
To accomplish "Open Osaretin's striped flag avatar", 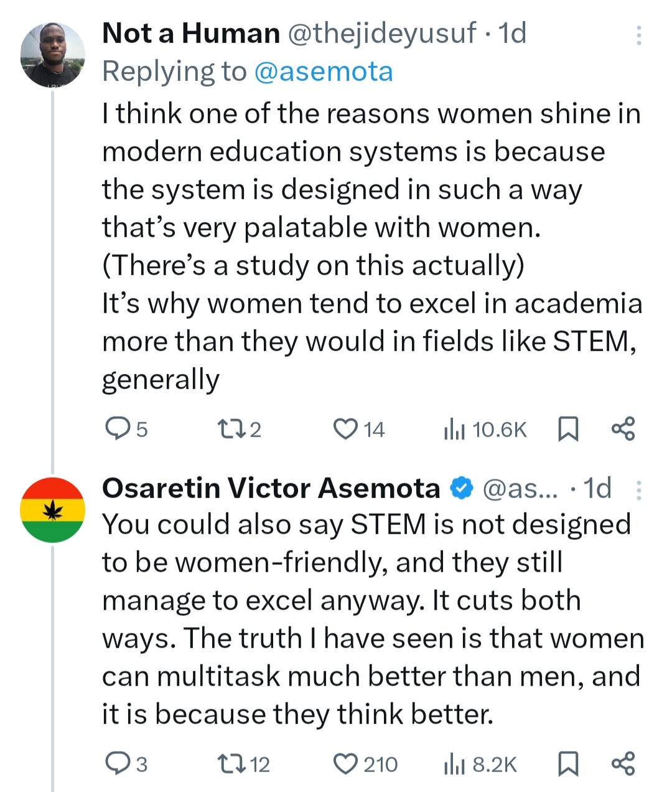I will pos(53,510).
